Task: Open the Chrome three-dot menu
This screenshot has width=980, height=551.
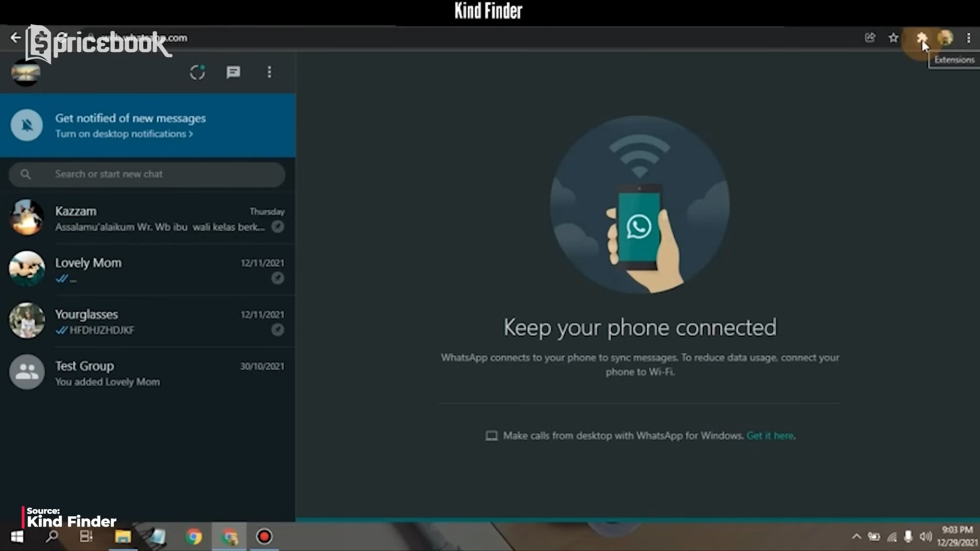Action: point(968,37)
